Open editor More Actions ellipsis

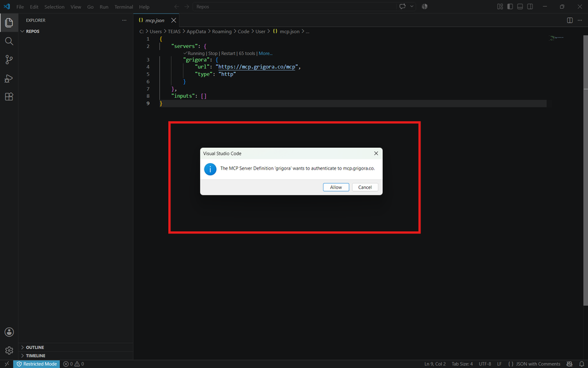(580, 20)
